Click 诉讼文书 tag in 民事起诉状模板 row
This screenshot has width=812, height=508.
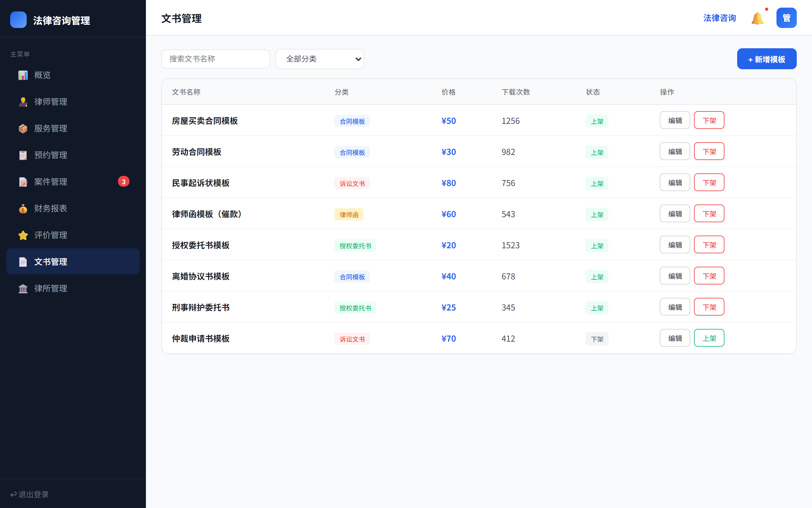(352, 184)
